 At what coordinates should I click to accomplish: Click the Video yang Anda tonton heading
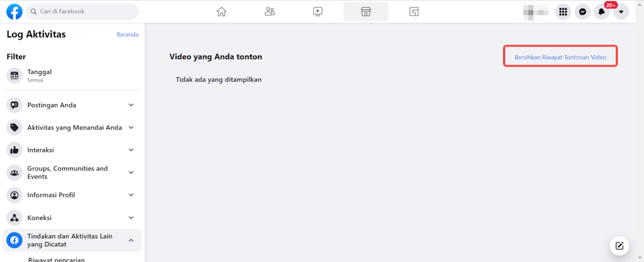pyautogui.click(x=216, y=57)
